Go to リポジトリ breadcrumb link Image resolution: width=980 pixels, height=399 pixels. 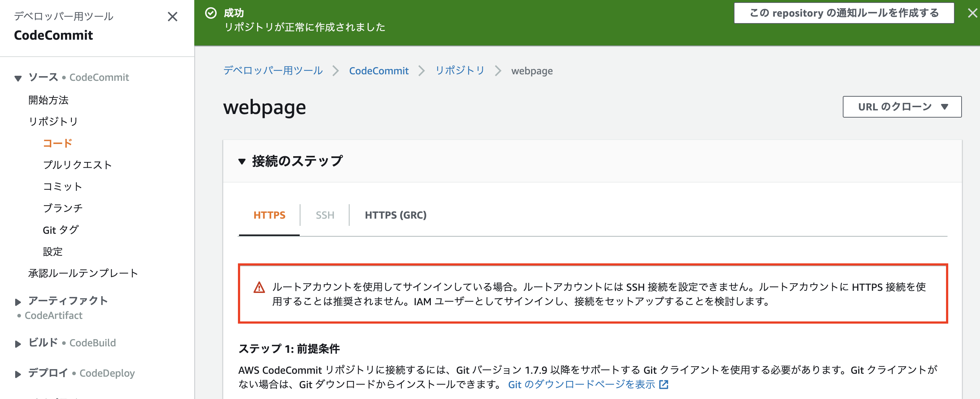[460, 71]
